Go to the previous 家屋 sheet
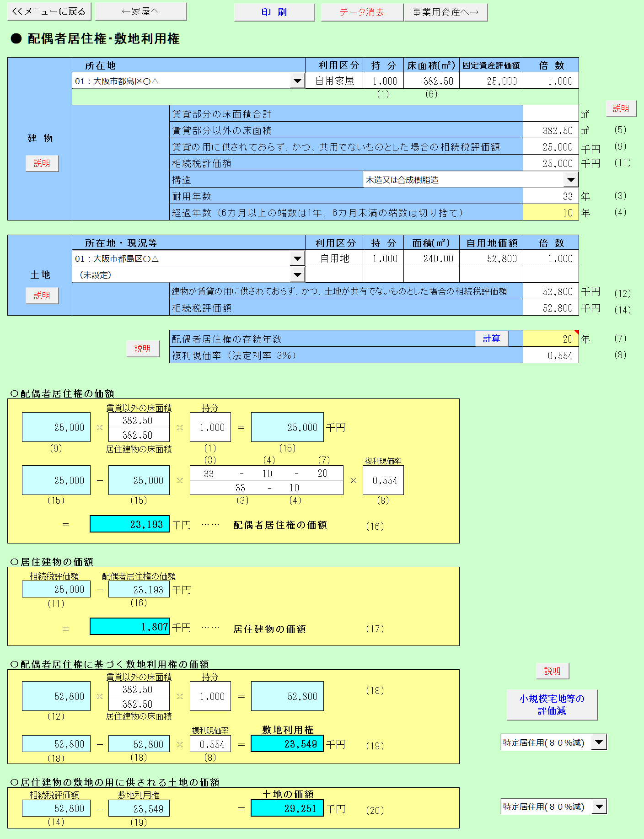644x839 pixels. (141, 11)
